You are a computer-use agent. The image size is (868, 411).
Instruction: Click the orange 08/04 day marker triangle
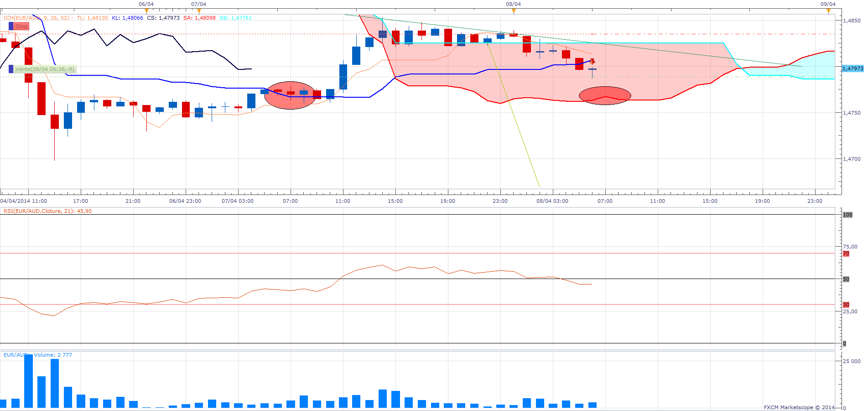coord(514,11)
